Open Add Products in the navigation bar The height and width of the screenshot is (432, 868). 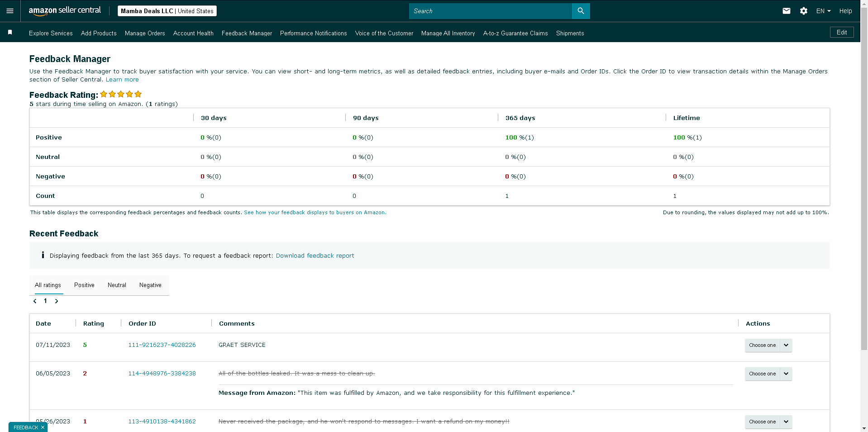tap(99, 33)
